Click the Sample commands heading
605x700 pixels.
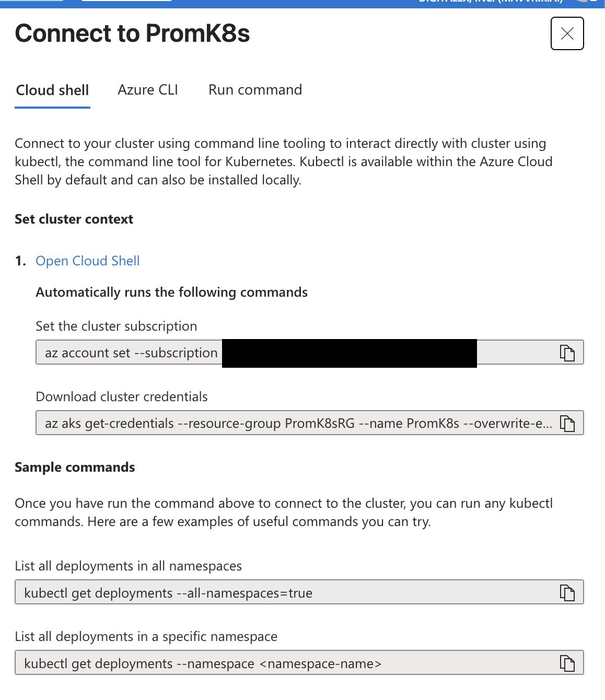[75, 467]
